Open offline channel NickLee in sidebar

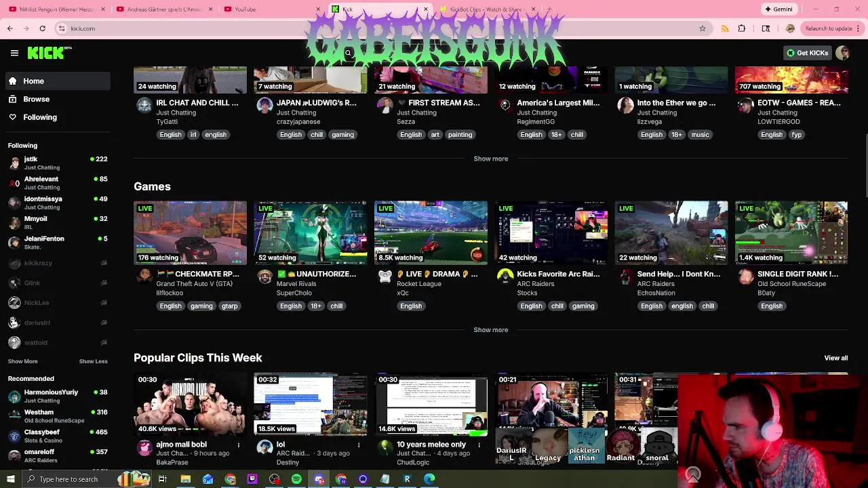point(58,302)
